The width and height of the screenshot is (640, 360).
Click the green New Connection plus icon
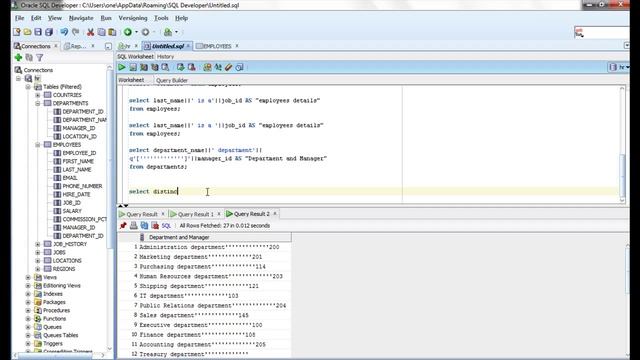point(18,58)
